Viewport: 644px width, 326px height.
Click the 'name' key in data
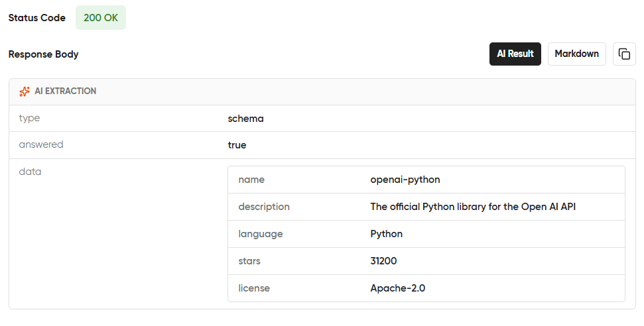click(x=251, y=180)
